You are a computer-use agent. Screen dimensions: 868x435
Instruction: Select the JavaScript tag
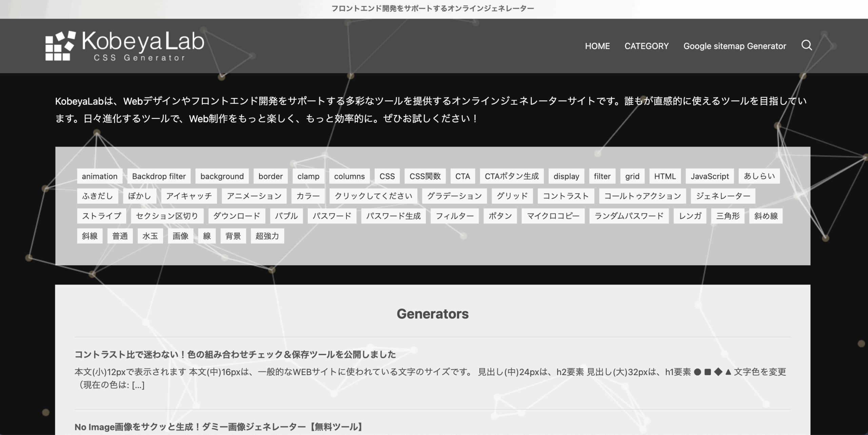click(710, 176)
